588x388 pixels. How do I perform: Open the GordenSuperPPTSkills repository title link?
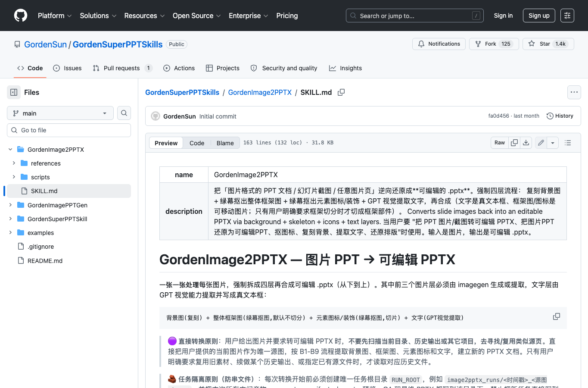[x=118, y=44]
